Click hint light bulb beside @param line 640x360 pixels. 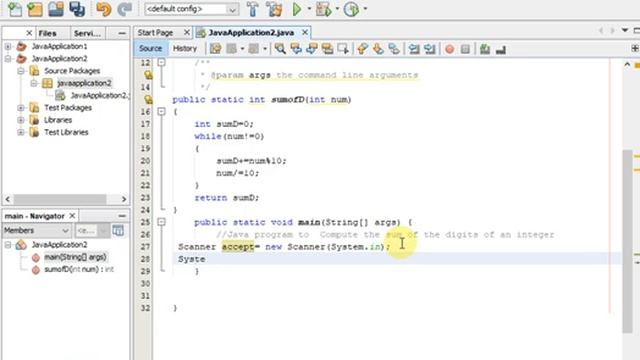coord(148,75)
